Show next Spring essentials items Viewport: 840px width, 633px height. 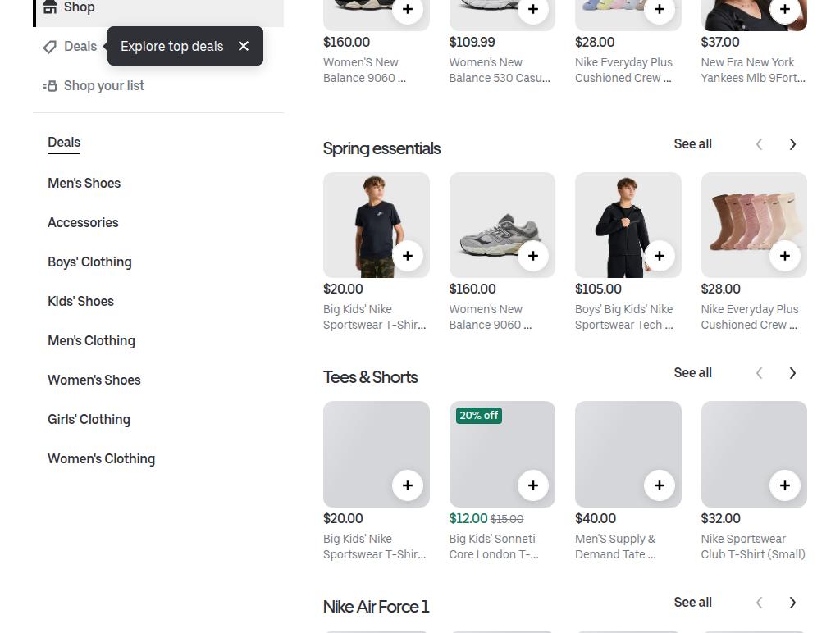pyautogui.click(x=792, y=144)
